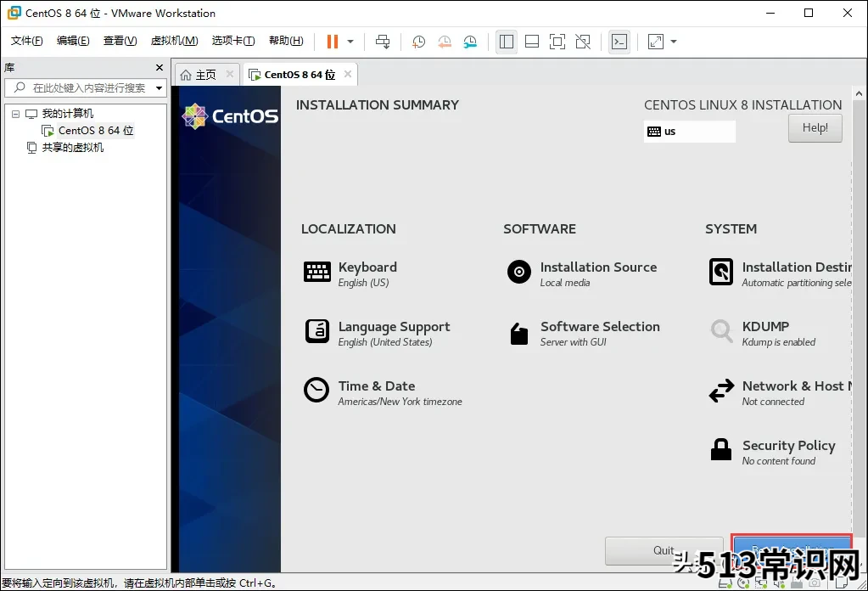The width and height of the screenshot is (868, 591).
Task: Select 共享的虚拟机 in the library tree
Action: point(72,148)
